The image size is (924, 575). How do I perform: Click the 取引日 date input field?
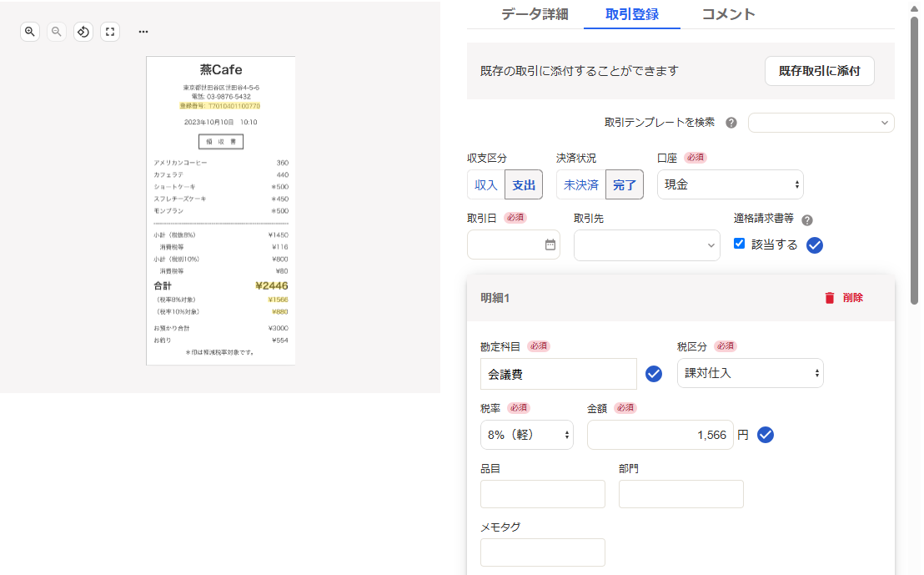pos(513,245)
